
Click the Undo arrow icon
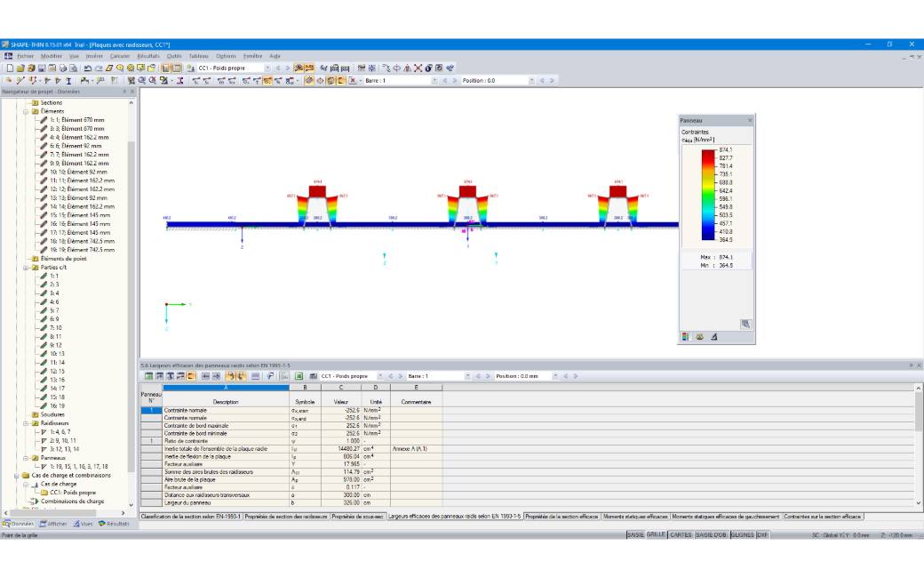point(87,68)
